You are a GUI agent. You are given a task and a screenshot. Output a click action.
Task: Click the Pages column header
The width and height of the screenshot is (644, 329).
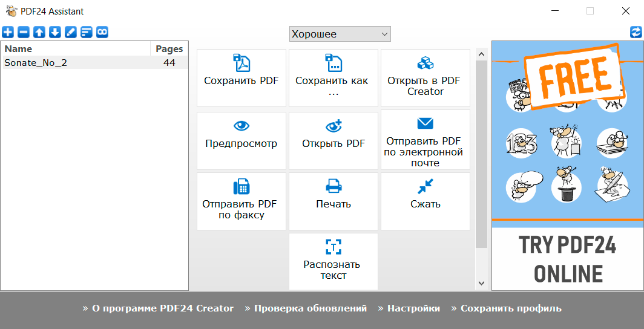169,49
